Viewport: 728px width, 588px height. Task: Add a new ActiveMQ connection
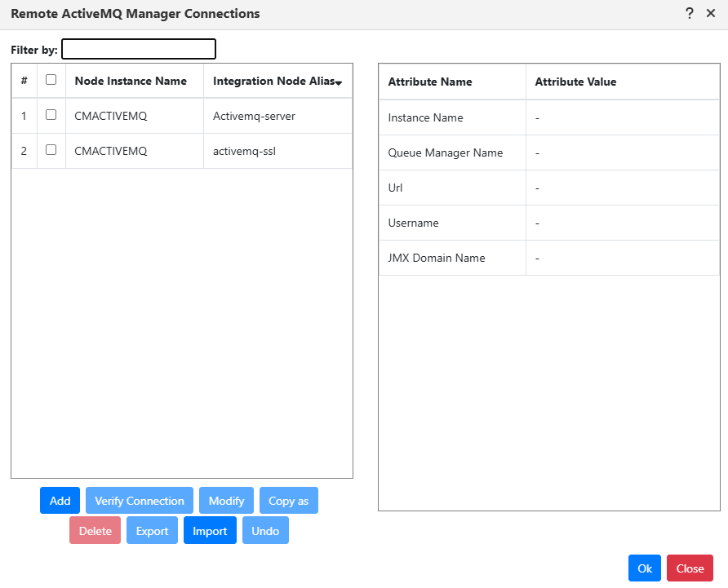(x=60, y=501)
